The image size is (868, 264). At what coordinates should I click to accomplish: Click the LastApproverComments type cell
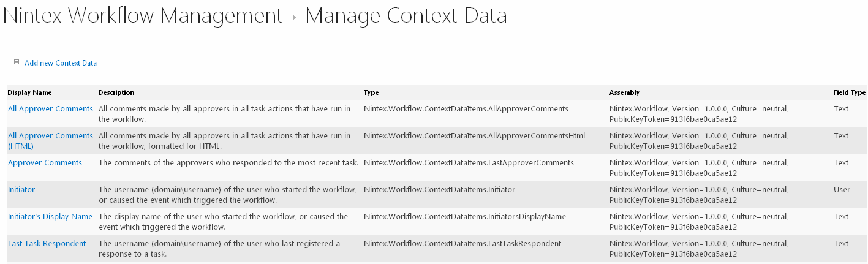click(x=469, y=163)
